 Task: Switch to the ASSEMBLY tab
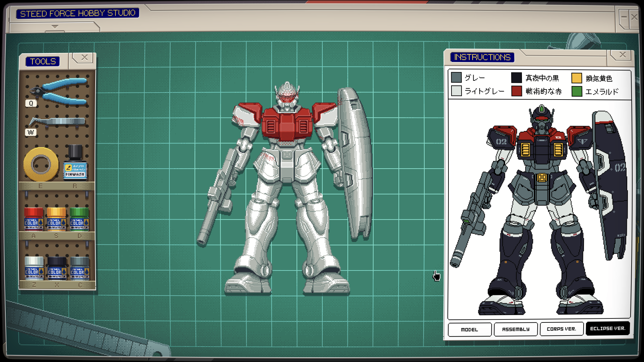(x=516, y=329)
